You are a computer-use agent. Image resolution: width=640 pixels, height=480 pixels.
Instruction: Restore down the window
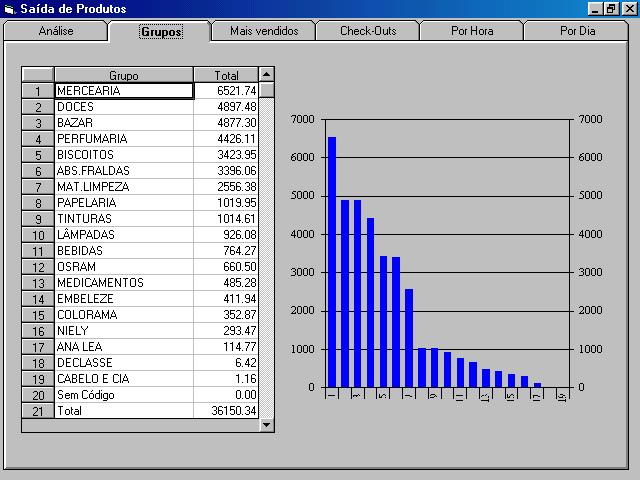pyautogui.click(x=611, y=9)
